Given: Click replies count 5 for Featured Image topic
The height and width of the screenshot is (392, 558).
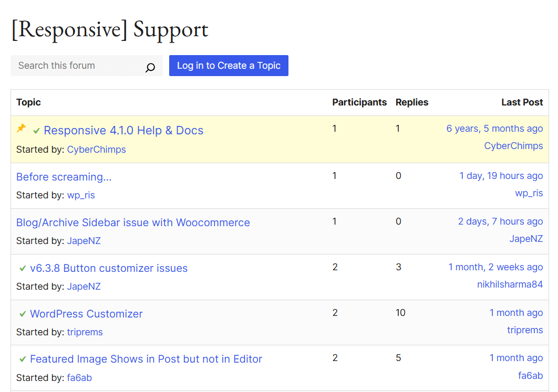Looking at the screenshot, I should click(x=399, y=358).
